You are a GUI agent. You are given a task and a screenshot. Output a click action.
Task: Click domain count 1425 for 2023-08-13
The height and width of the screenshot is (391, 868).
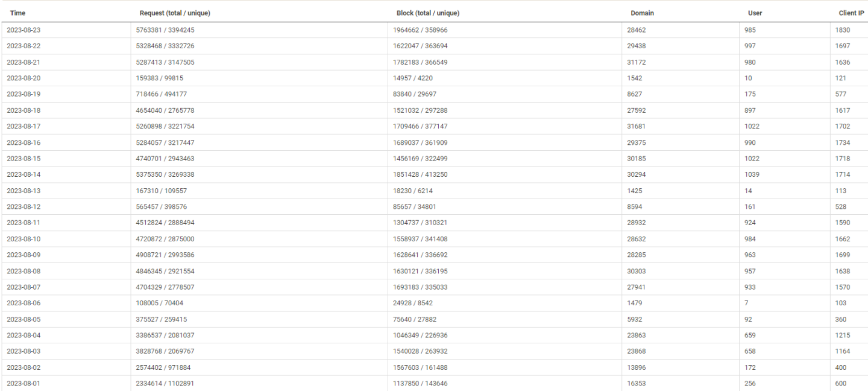(634, 190)
